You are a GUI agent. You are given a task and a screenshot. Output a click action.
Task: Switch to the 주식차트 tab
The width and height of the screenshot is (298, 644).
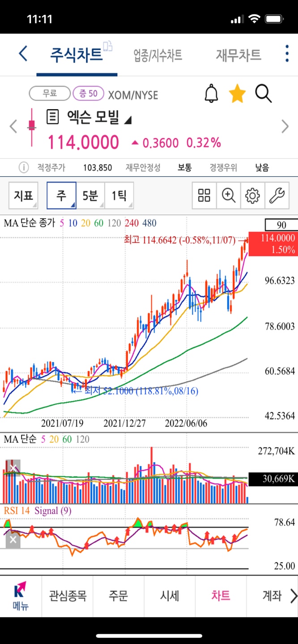tap(76, 55)
